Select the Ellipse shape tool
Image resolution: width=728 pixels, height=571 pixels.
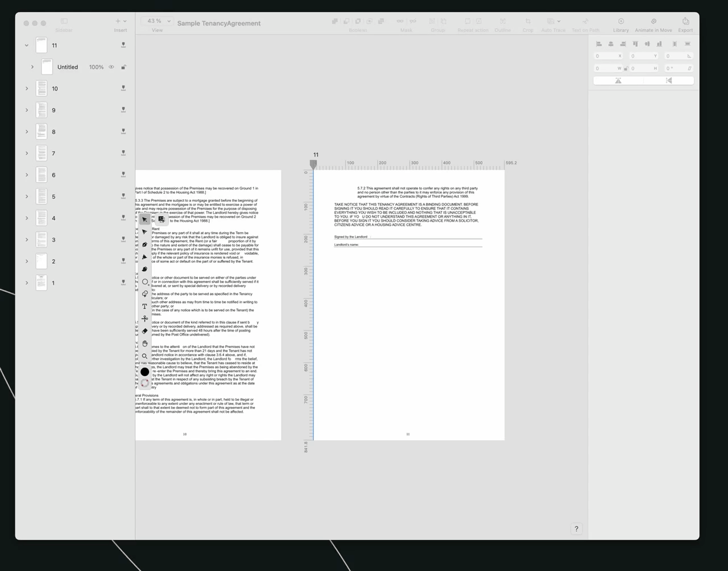coord(145,282)
